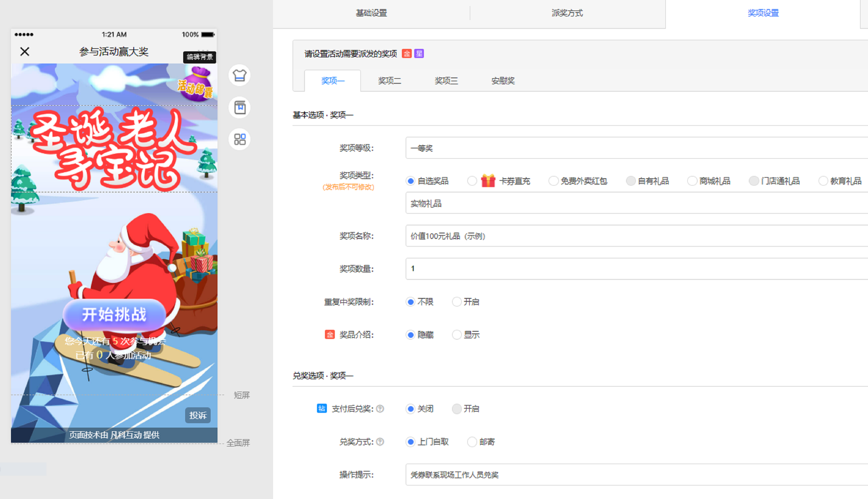Choose 显示 for 奖品介绍
The height and width of the screenshot is (499, 868).
[457, 335]
